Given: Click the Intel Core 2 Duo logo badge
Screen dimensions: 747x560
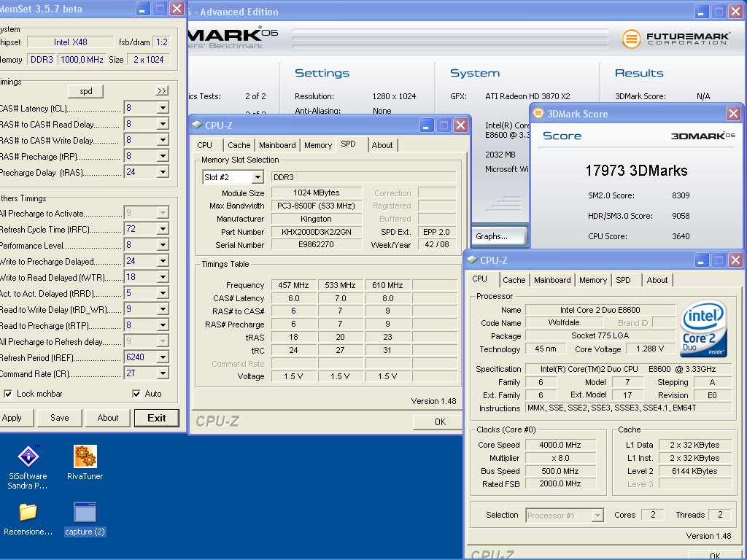Looking at the screenshot, I should (x=703, y=329).
